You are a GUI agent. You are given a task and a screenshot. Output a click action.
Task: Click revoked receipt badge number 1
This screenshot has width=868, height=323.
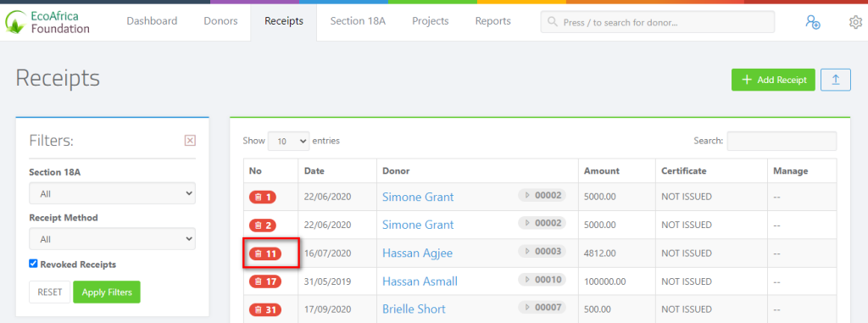tap(263, 197)
